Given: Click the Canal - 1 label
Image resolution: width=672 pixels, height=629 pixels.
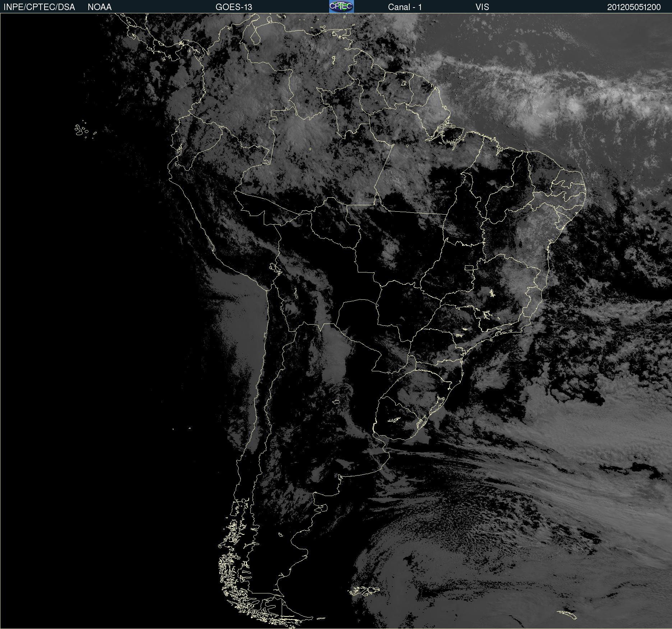Looking at the screenshot, I should [405, 7].
